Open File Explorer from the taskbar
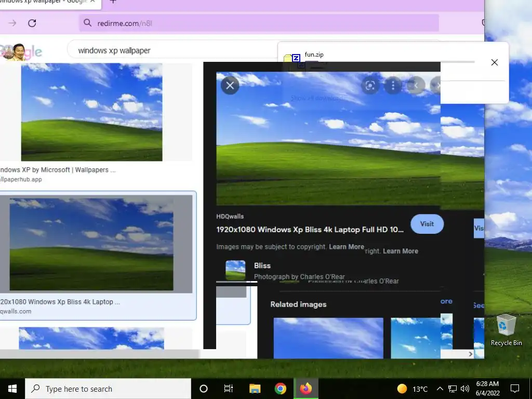 255,389
